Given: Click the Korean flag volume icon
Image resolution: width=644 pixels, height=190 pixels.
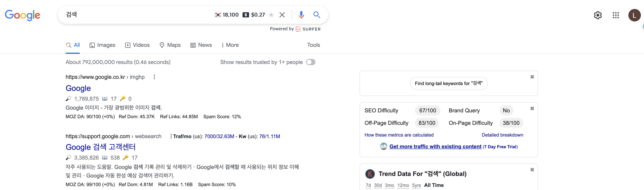Looking at the screenshot, I should [x=218, y=15].
